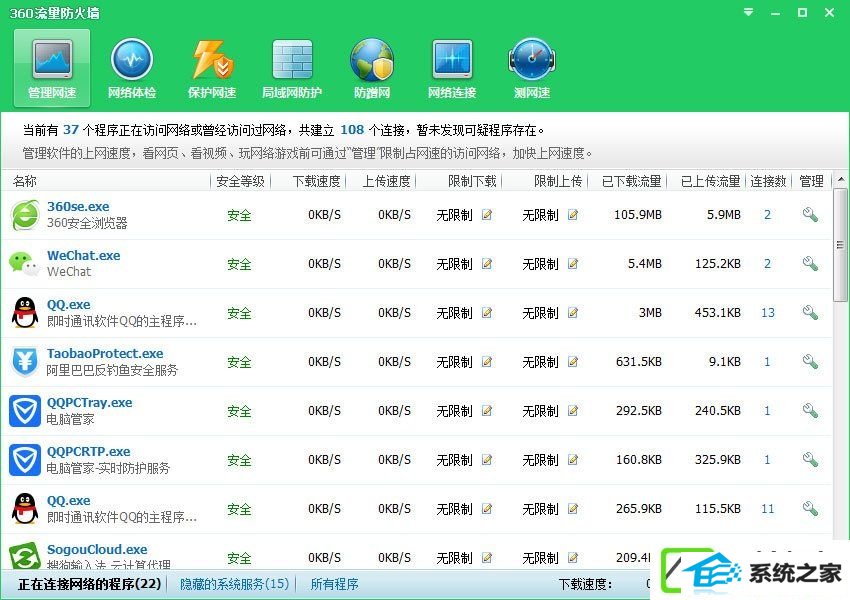Edit download limit for WeChat.exe

(x=487, y=264)
